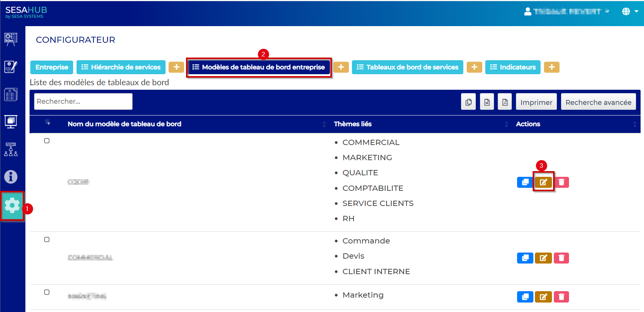
Task: Switch to Hiérarchie de services tab
Action: (x=121, y=67)
